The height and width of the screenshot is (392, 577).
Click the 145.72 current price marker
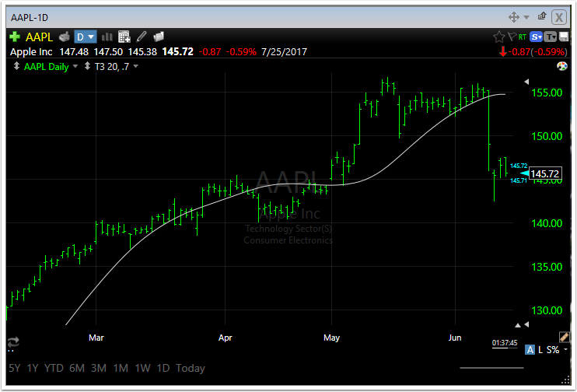point(544,173)
